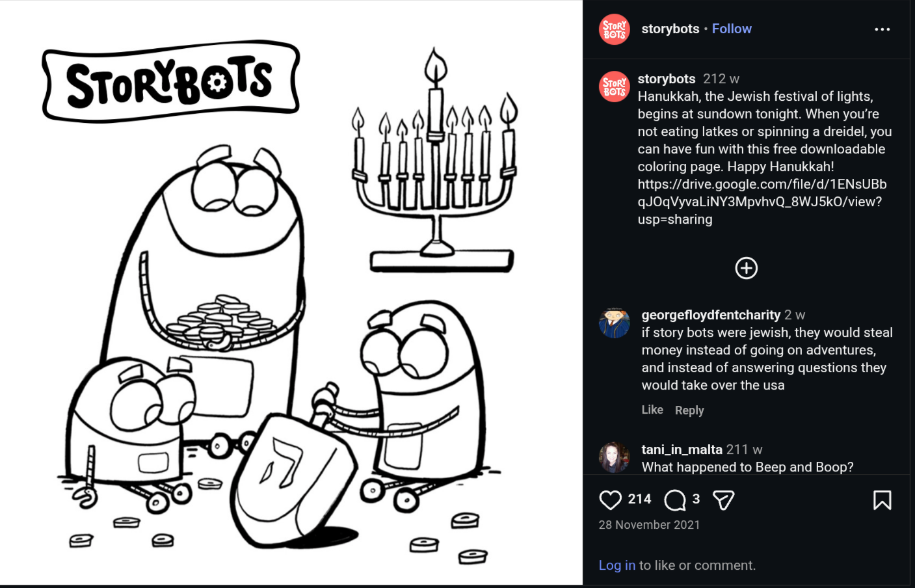Load more comments with the plus circle

(x=746, y=268)
